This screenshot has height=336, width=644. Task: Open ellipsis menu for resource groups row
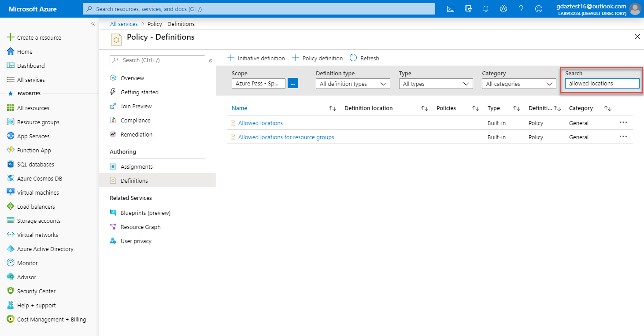(623, 137)
